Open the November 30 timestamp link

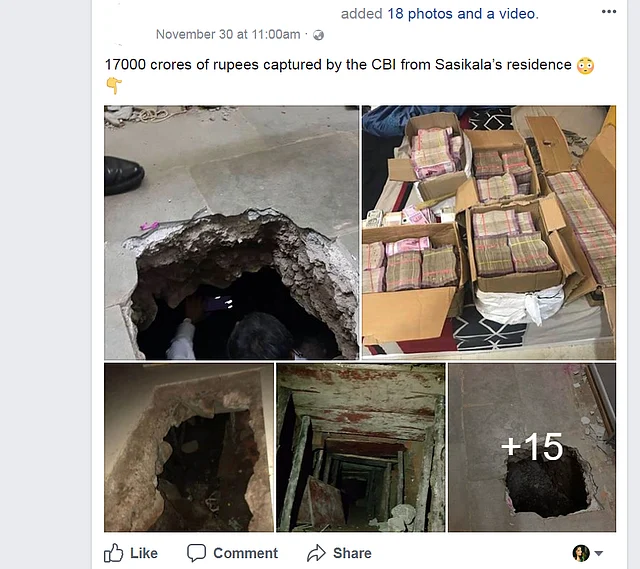(x=228, y=34)
